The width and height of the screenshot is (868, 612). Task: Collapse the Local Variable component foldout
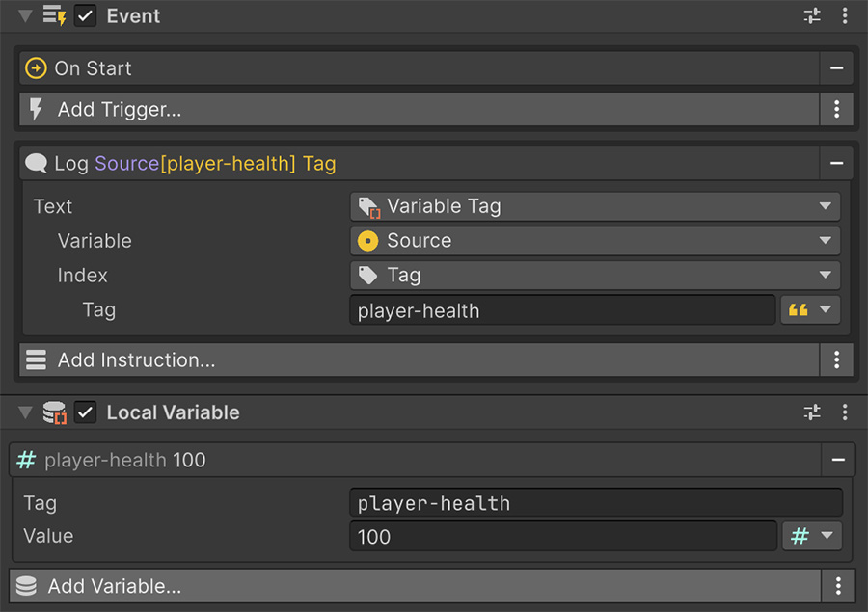[25, 412]
